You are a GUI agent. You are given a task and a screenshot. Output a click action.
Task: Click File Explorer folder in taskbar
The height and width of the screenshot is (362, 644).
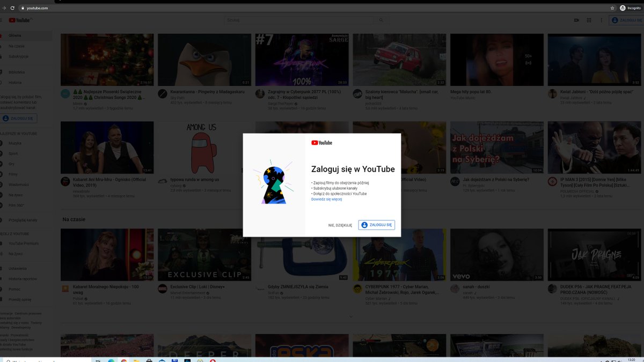(x=137, y=360)
